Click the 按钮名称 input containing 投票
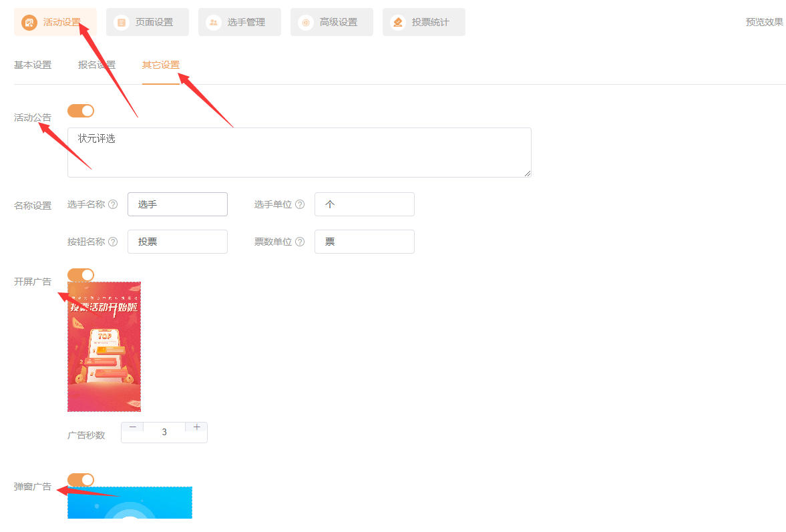Image resolution: width=786 pixels, height=532 pixels. [178, 242]
